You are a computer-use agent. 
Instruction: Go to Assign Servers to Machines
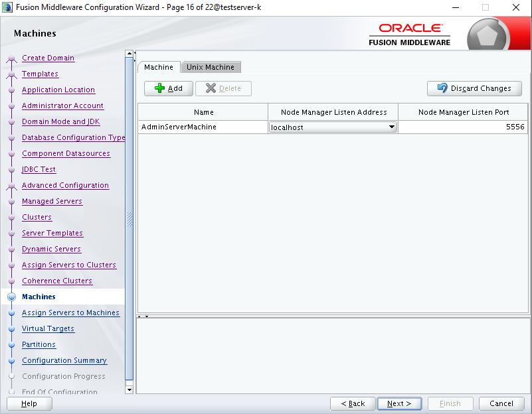pos(70,312)
